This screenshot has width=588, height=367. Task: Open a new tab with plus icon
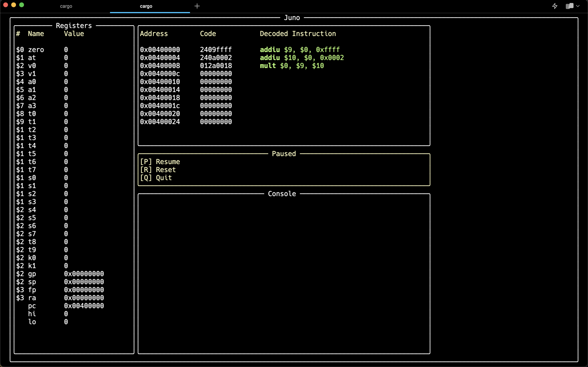197,6
